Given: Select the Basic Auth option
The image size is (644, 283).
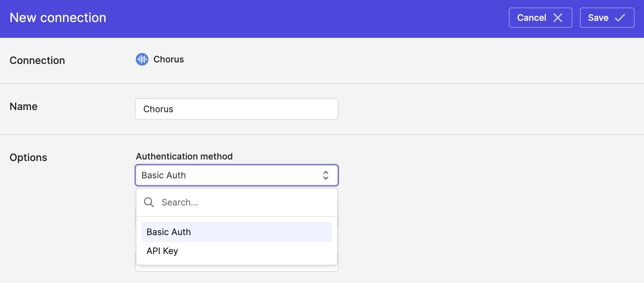Looking at the screenshot, I should (237, 232).
